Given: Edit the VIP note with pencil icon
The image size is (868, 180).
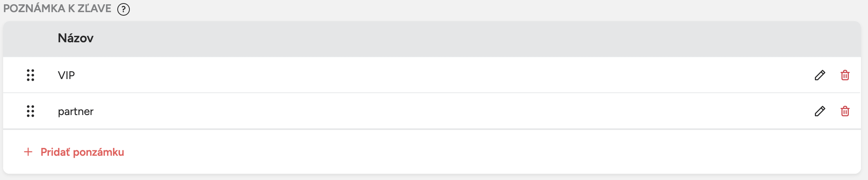Looking at the screenshot, I should click(820, 75).
